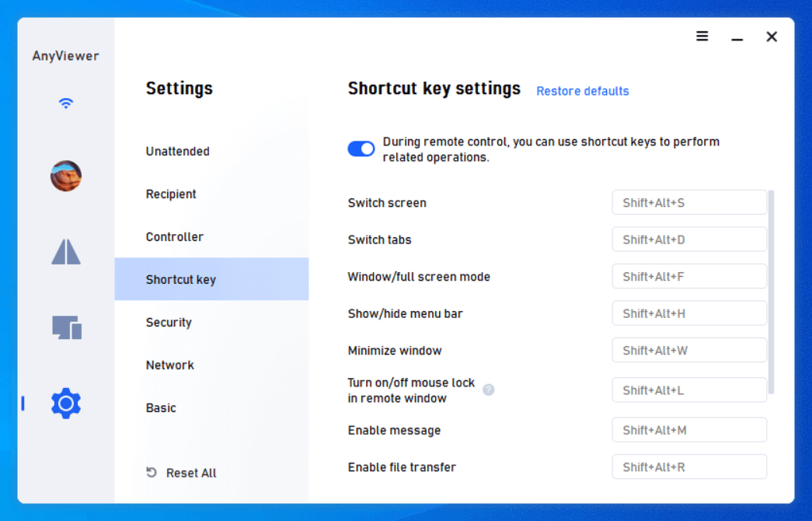
Task: Click the Settings gear sidebar icon
Action: click(66, 404)
